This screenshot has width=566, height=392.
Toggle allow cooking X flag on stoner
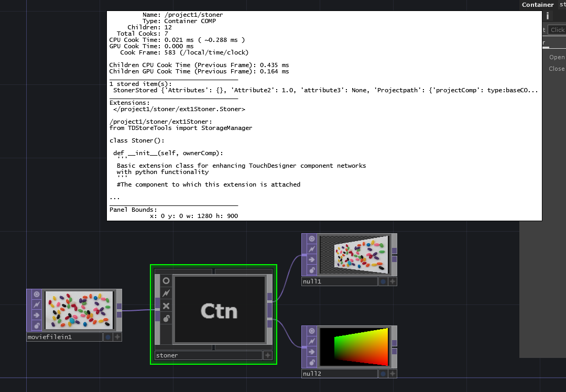click(166, 306)
